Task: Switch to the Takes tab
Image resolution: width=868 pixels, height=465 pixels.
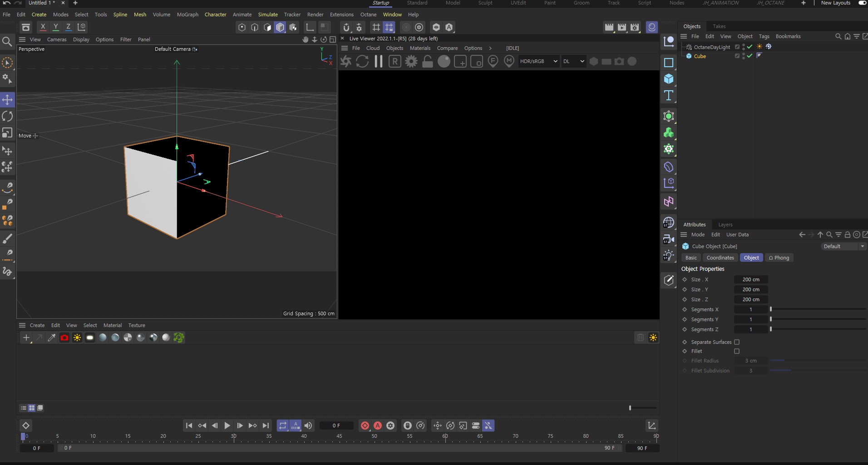Action: click(719, 26)
